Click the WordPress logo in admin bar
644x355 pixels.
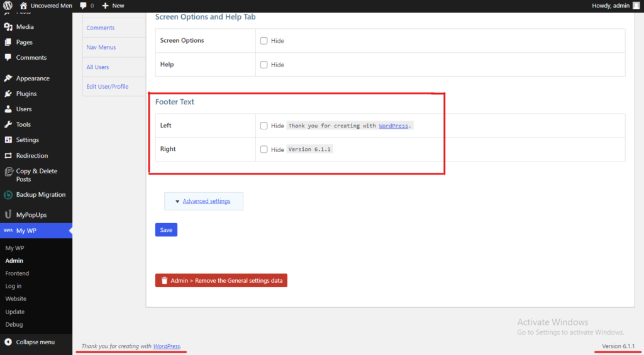pos(8,6)
